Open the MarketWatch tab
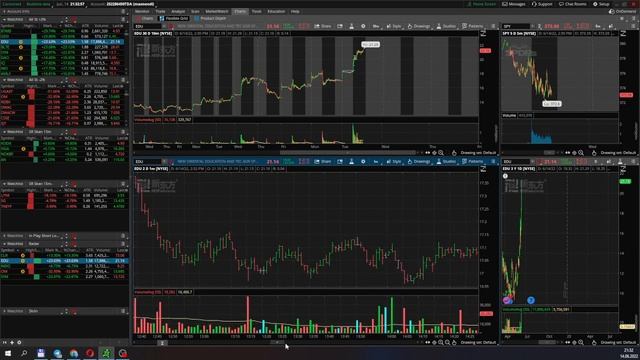The width and height of the screenshot is (640, 360). tap(217, 11)
